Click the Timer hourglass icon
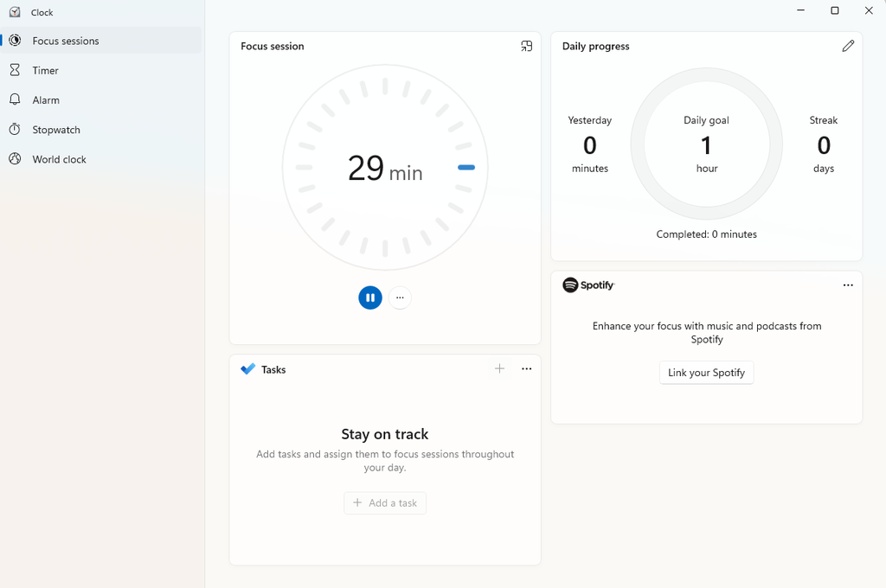Screen dimensions: 886x588 click(x=16, y=70)
